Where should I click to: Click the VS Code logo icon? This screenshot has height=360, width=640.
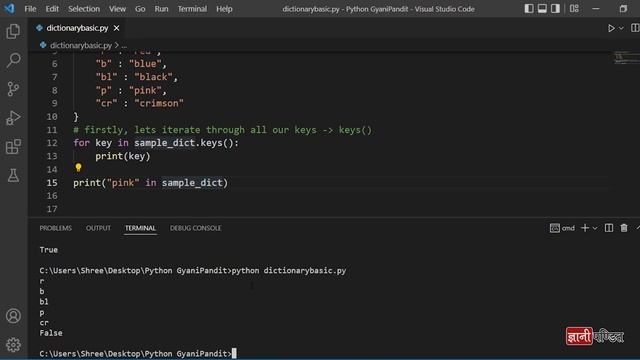9,8
